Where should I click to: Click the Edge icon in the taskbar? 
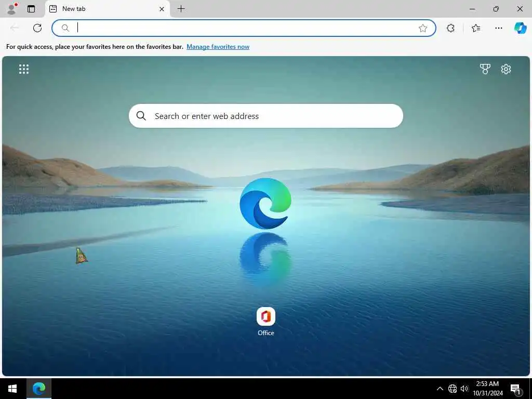pyautogui.click(x=39, y=389)
